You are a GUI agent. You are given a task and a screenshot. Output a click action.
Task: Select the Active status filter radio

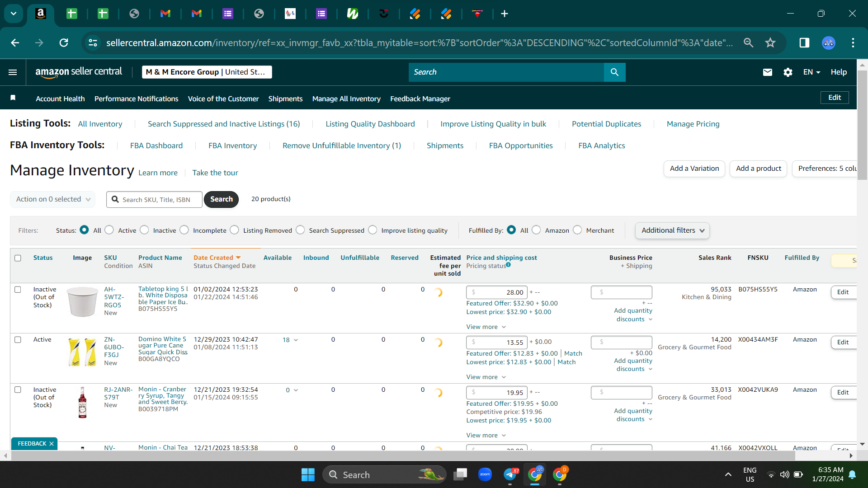click(x=109, y=230)
